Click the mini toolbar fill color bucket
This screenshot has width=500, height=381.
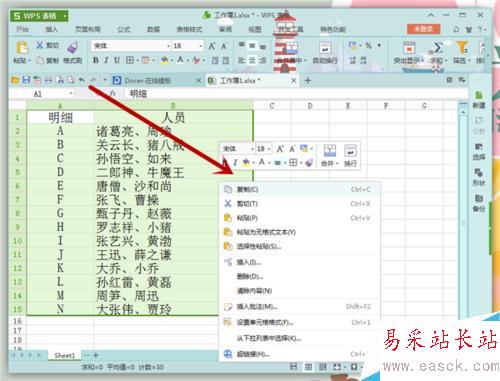pyautogui.click(x=246, y=163)
